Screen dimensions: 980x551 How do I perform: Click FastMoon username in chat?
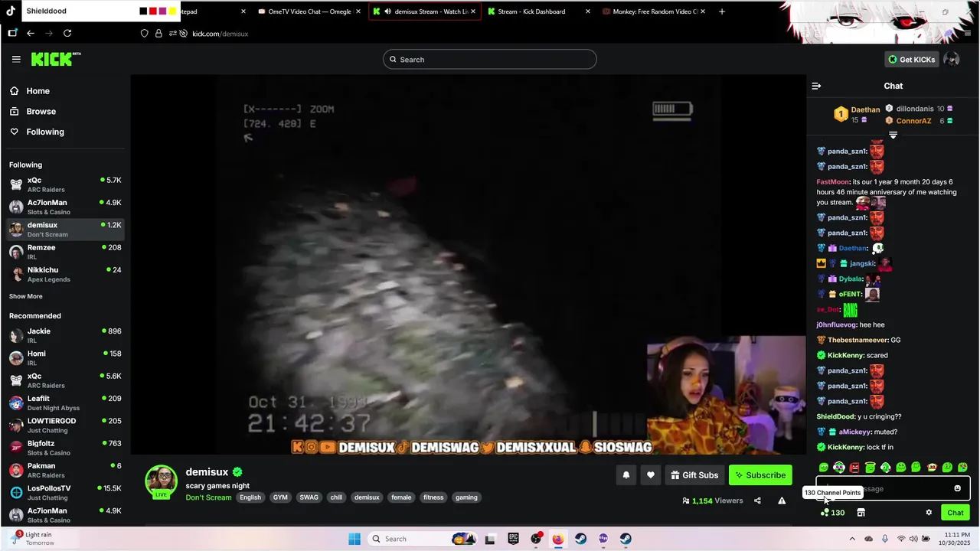point(833,182)
